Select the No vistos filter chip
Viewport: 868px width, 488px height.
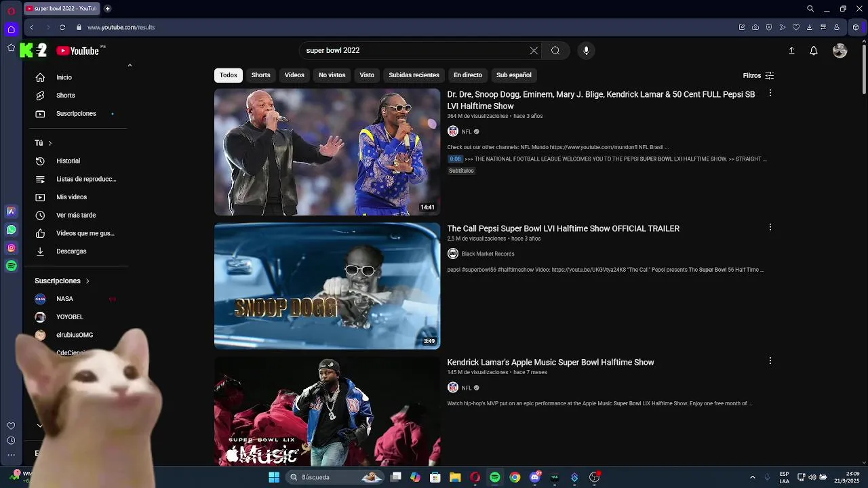(332, 75)
